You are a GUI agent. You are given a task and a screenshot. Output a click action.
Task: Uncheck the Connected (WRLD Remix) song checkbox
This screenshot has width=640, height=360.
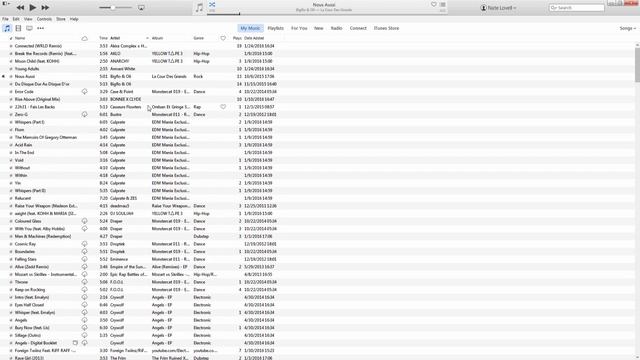[11, 46]
